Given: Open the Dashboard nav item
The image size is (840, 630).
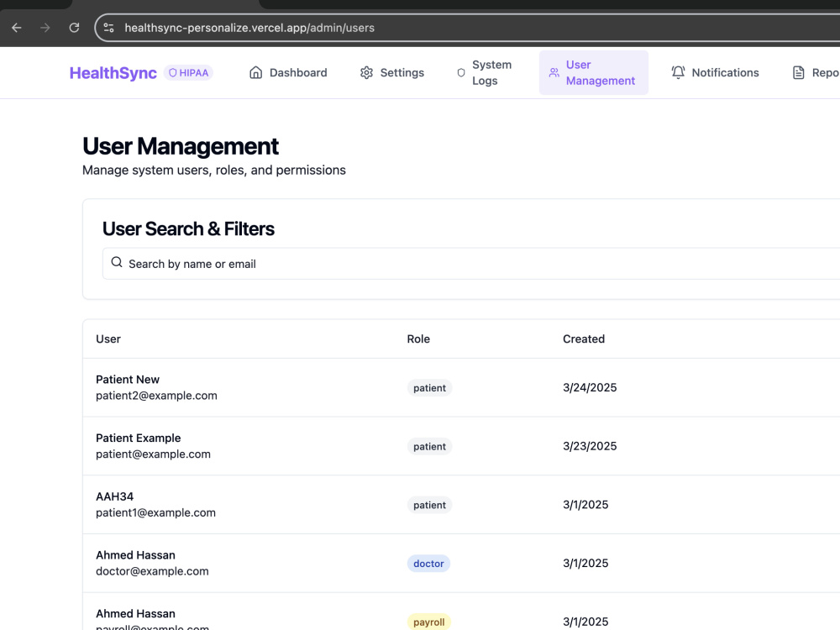Looking at the screenshot, I should (288, 73).
